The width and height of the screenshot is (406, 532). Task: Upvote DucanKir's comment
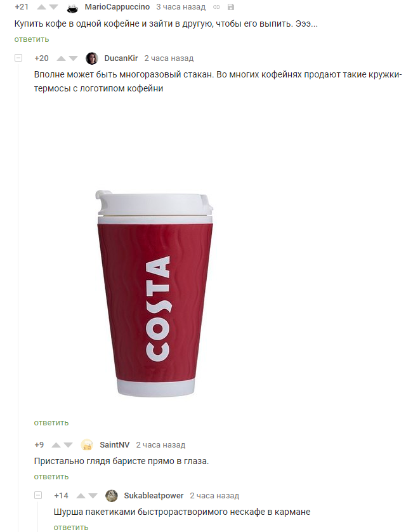pos(62,58)
